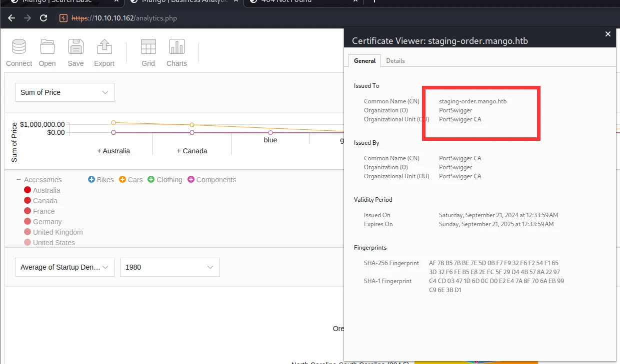Open the Average of Startup Density dropdown

(x=65, y=267)
